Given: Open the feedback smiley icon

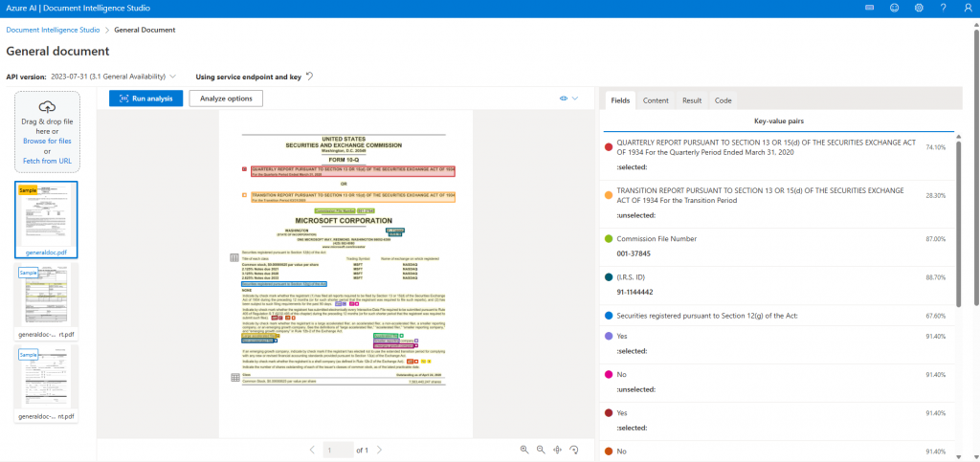Looking at the screenshot, I should [x=894, y=8].
